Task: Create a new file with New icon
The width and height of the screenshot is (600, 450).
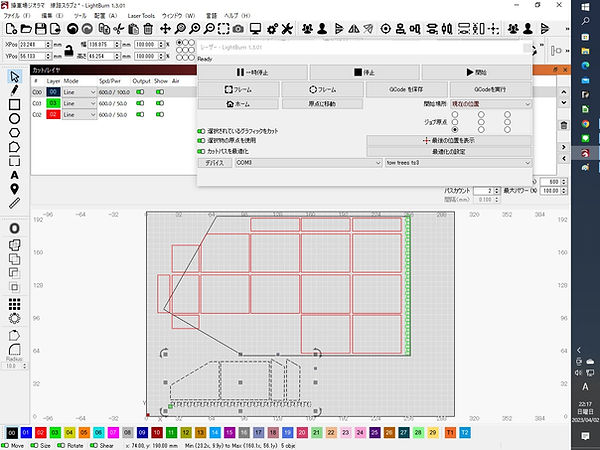Action: [x=11, y=29]
